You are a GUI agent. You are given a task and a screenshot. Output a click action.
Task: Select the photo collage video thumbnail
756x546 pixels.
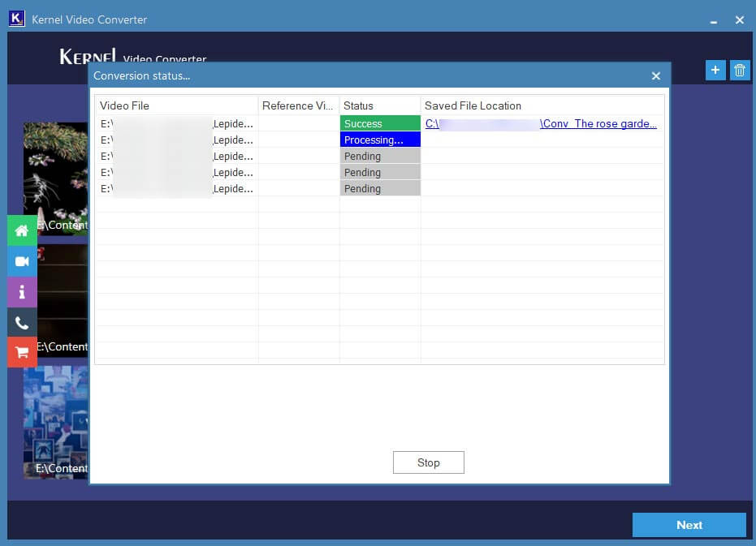(56, 422)
